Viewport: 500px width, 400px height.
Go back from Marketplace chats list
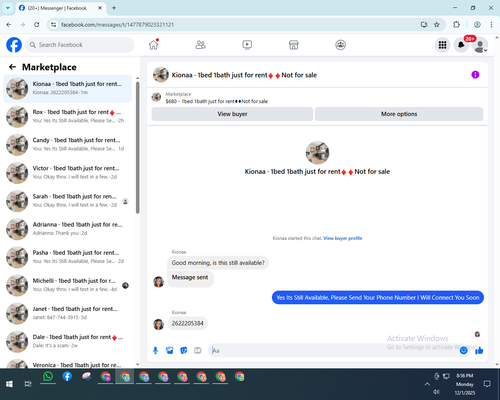[x=12, y=67]
